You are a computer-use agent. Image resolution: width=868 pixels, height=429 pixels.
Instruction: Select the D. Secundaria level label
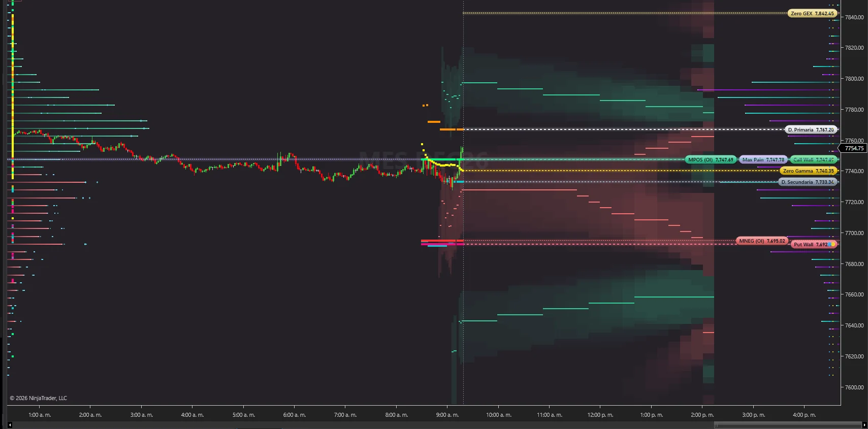808,182
